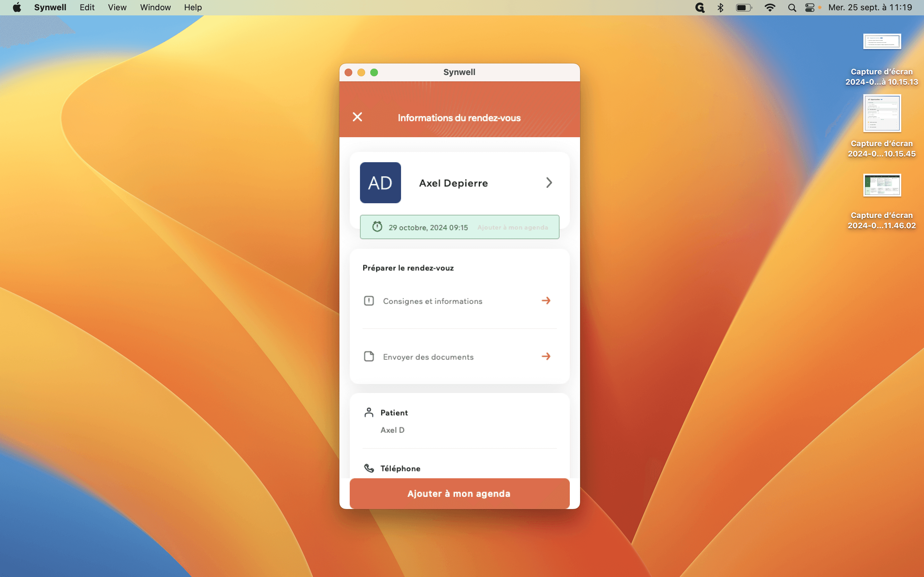
Task: Click the Patient person icon
Action: coord(369,413)
